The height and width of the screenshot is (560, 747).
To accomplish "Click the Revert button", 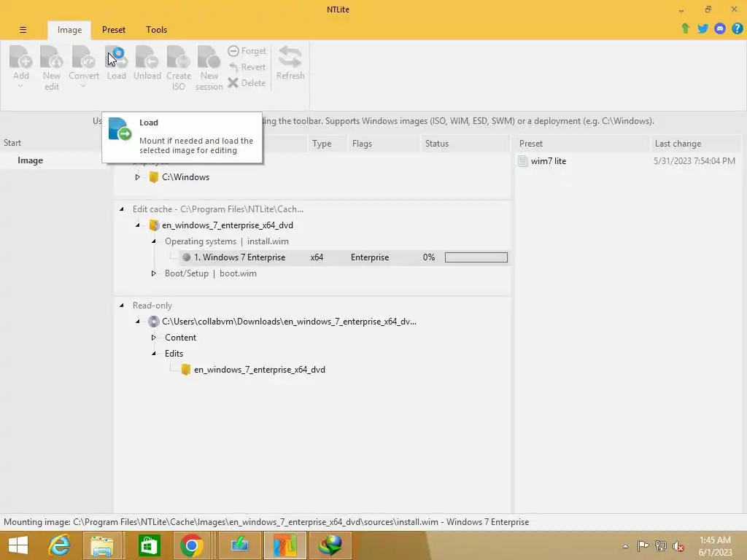I will point(247,67).
